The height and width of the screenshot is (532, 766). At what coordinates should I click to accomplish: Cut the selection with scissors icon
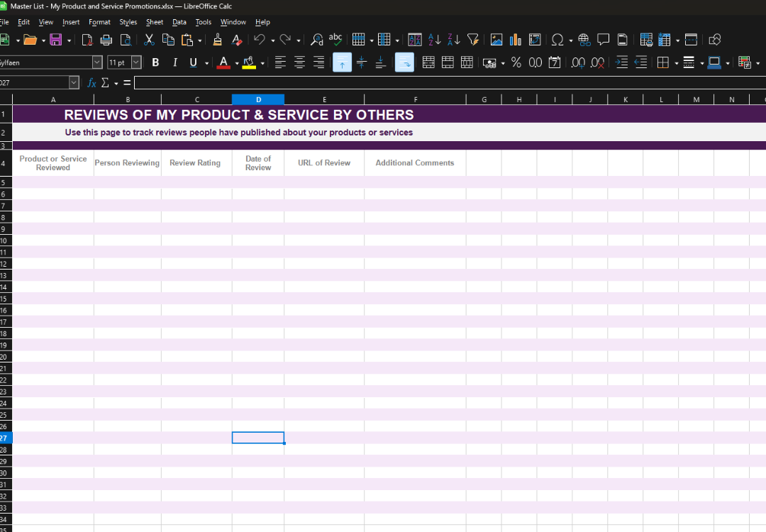click(149, 40)
